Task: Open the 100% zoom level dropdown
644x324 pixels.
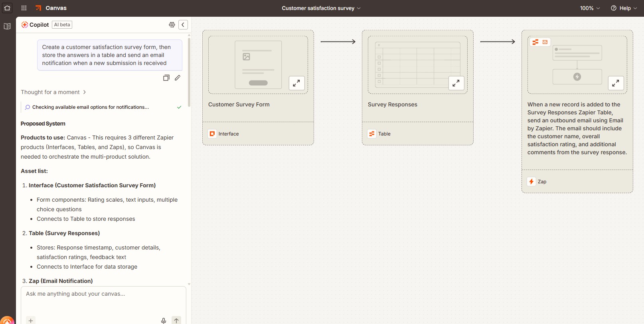Action: 590,8
